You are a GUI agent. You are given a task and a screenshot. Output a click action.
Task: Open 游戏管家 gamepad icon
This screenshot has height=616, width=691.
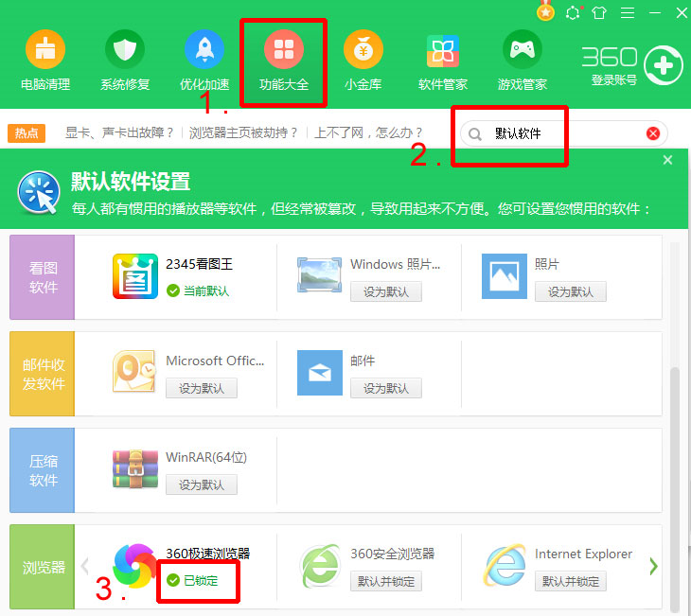(523, 49)
